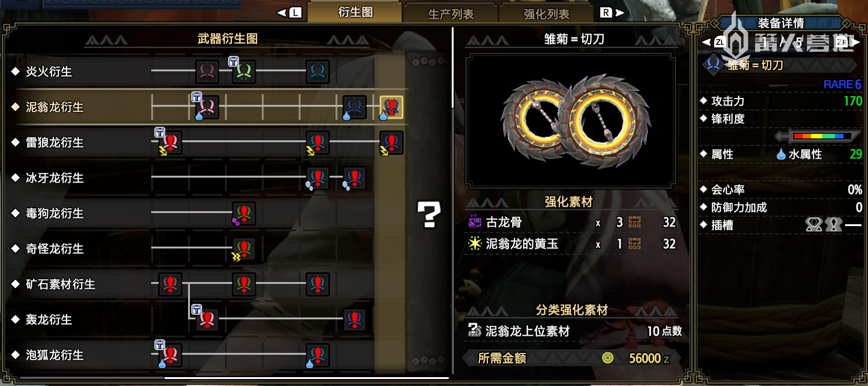Click the green weapon icon in 炎火衍生 row
The width and height of the screenshot is (868, 386).
click(244, 71)
